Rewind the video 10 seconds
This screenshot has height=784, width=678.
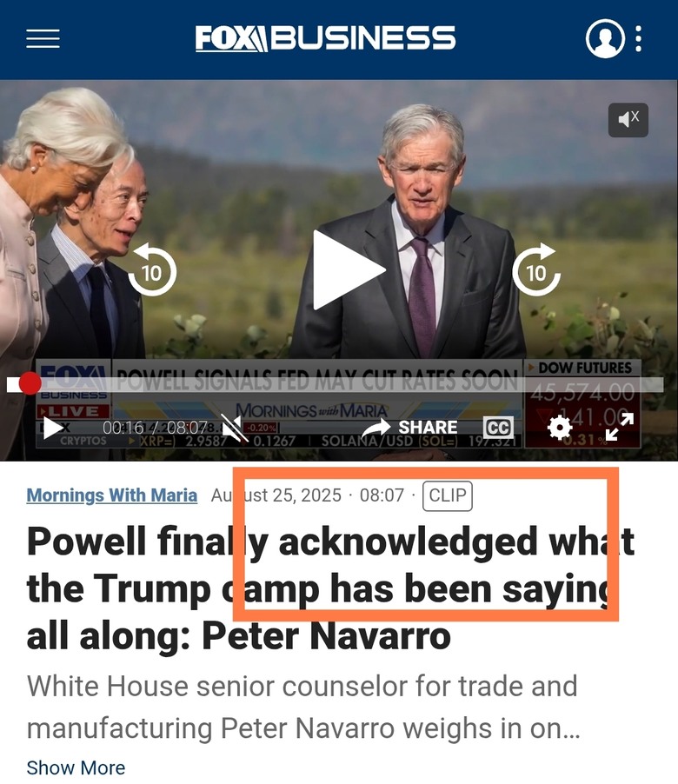click(152, 270)
